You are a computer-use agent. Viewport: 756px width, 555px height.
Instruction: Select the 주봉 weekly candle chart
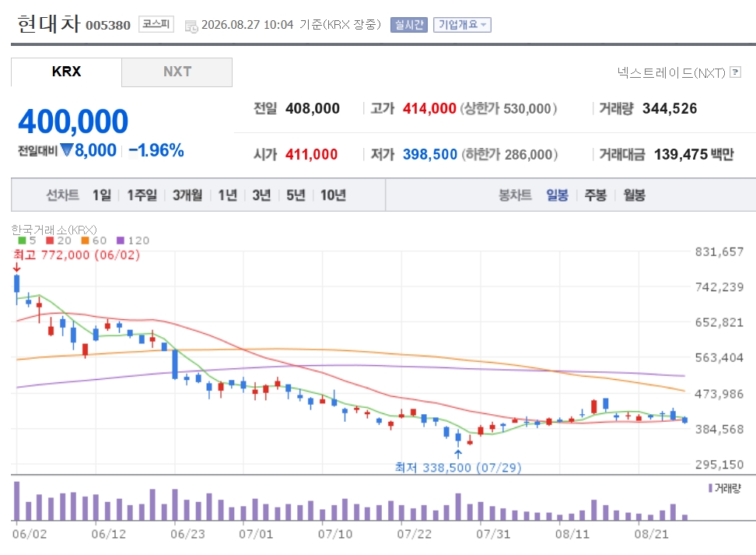596,195
